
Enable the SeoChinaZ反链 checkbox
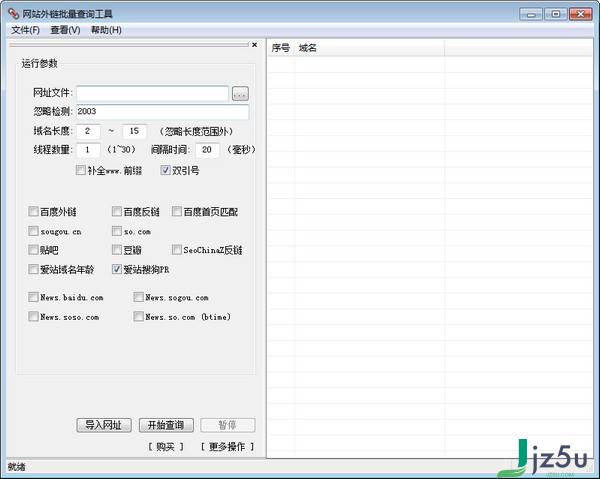tap(176, 250)
